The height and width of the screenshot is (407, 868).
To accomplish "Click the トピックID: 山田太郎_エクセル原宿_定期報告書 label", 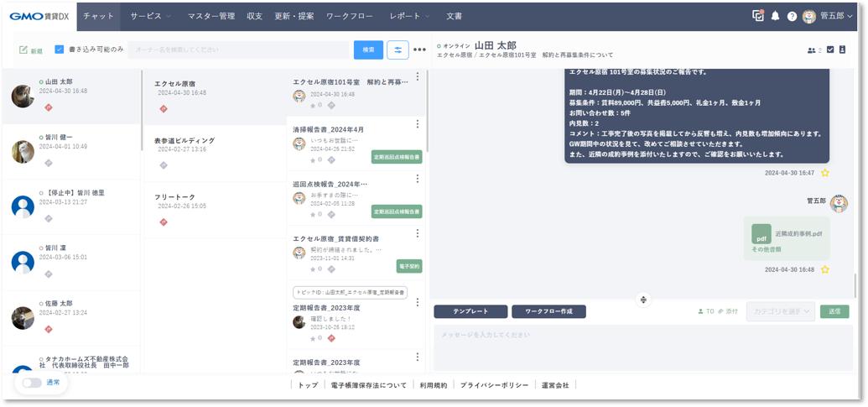I will tap(350, 292).
